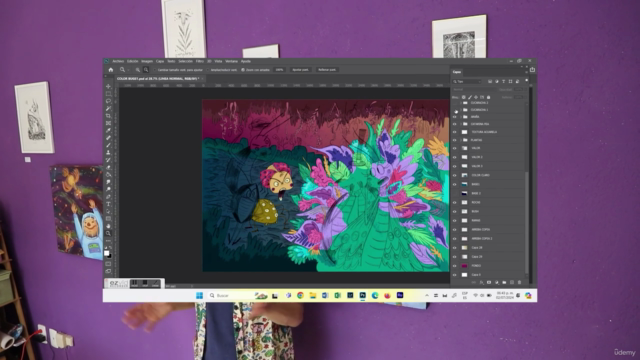Open the blending mode dropdown
This screenshot has height=360, width=640.
point(473,89)
